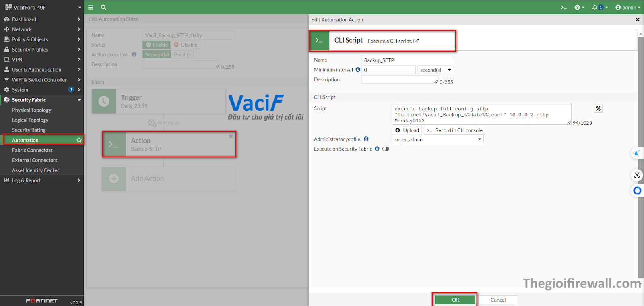This screenshot has height=306, width=644.
Task: Close the Edit Automation Action panel
Action: 637,19
